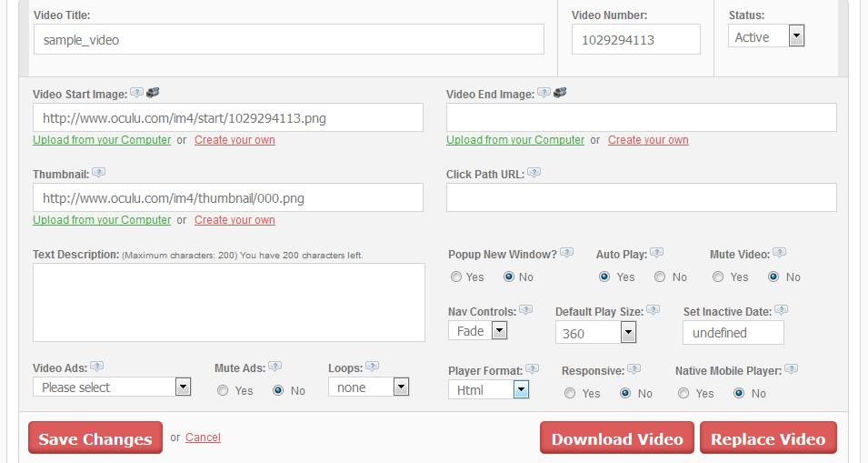
Task: Expand the Video Ads dropdown
Action: (x=183, y=387)
